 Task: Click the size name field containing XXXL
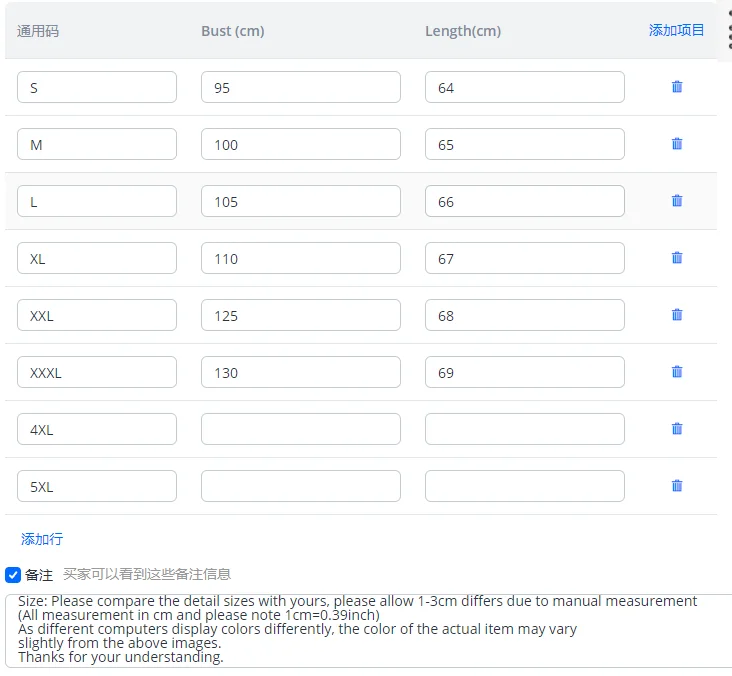click(x=97, y=372)
